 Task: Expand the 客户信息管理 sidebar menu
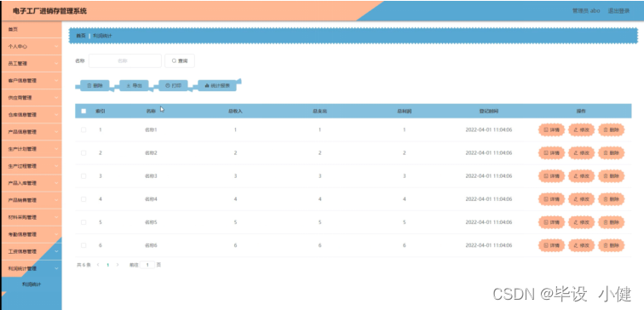coord(32,80)
